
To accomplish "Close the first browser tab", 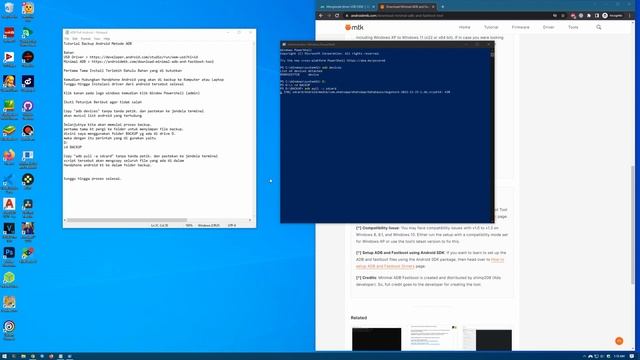I will [373, 7].
